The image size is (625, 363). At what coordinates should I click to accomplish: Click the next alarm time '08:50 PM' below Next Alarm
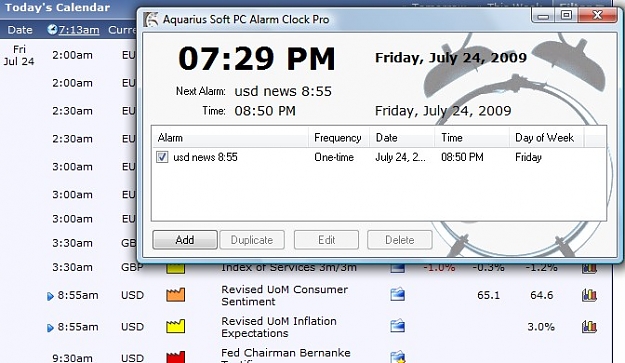pyautogui.click(x=265, y=111)
